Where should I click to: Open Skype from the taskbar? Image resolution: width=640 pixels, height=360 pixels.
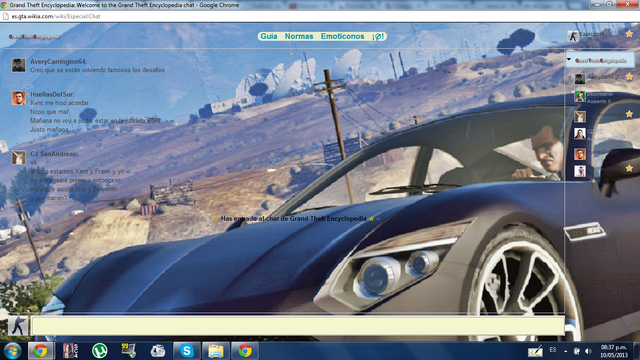click(x=187, y=351)
